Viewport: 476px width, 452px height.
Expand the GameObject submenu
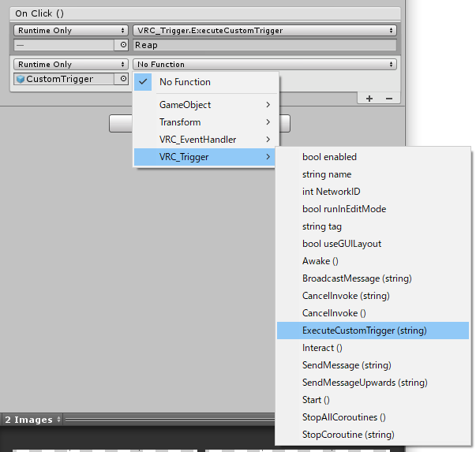(x=205, y=105)
